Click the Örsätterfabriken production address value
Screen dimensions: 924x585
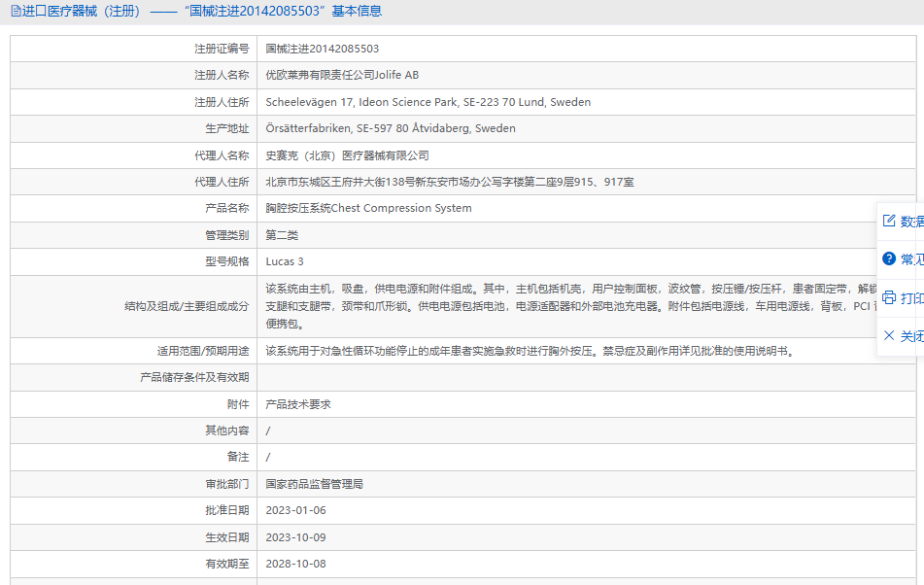click(391, 129)
